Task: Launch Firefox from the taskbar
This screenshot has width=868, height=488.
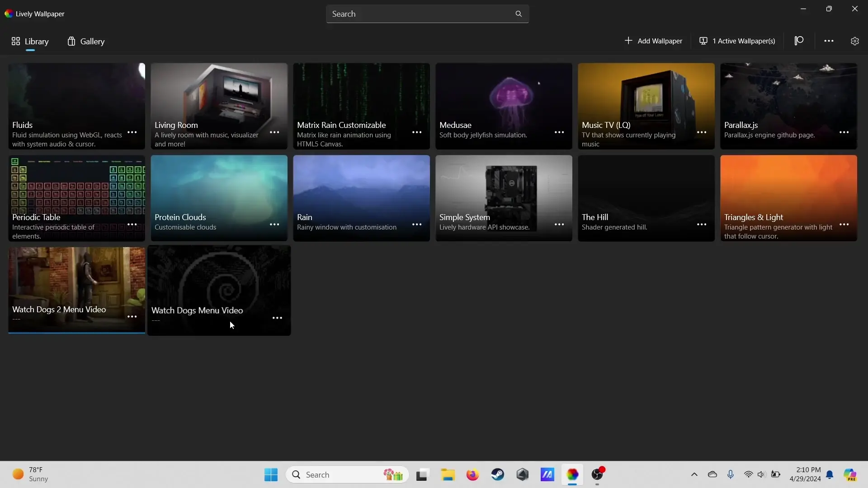Action: [x=472, y=474]
